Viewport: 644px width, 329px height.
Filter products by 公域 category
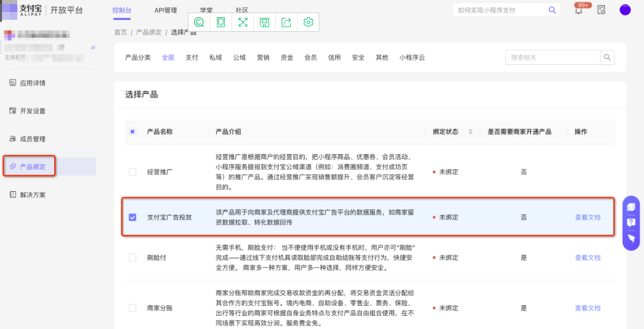click(x=239, y=58)
